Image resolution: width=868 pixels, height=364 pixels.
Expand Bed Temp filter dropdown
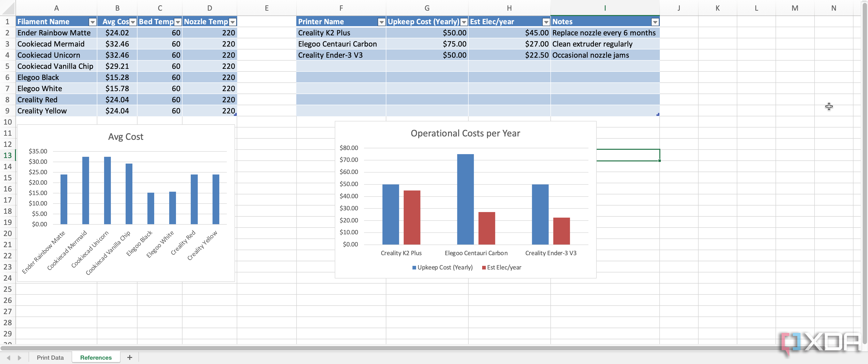coord(178,22)
